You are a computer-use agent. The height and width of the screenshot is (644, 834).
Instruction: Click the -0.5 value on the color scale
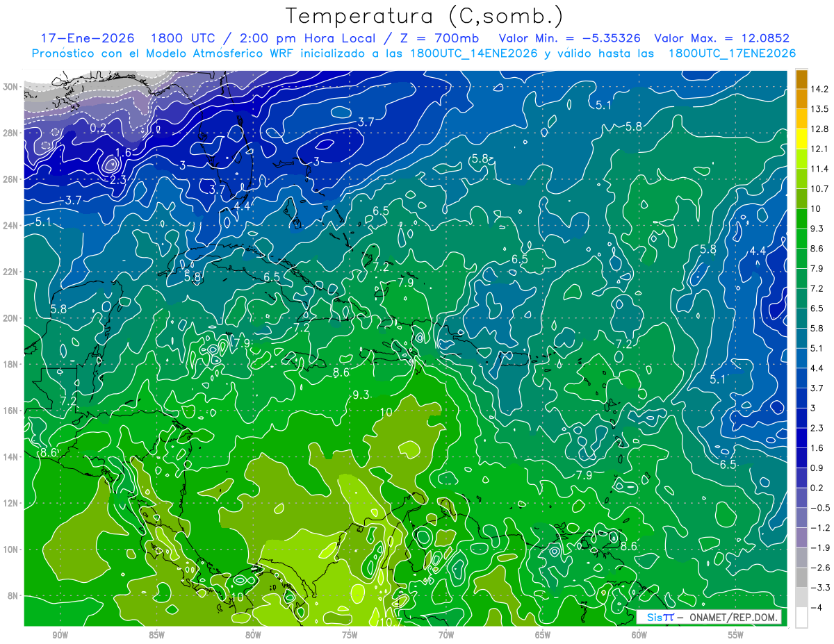click(x=820, y=508)
